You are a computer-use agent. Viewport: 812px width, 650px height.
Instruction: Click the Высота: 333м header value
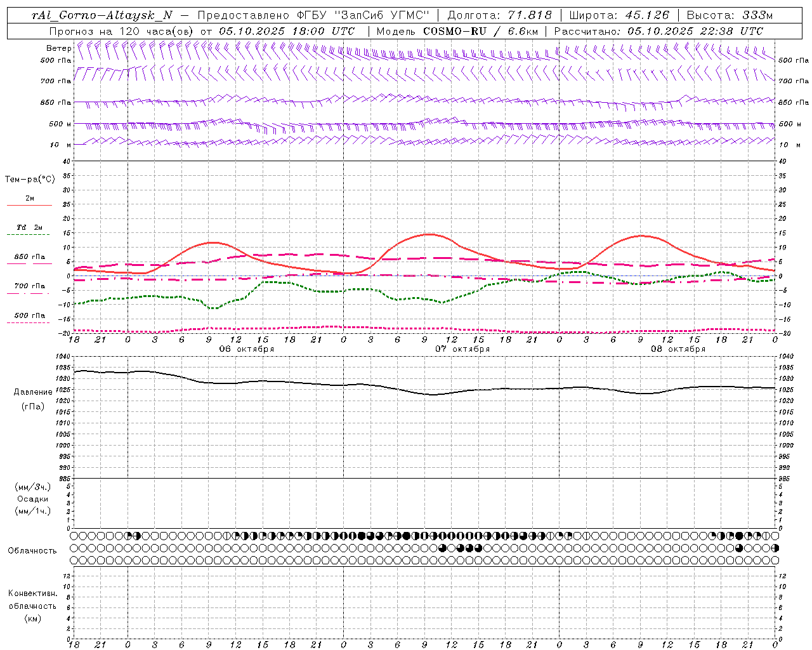point(730,16)
